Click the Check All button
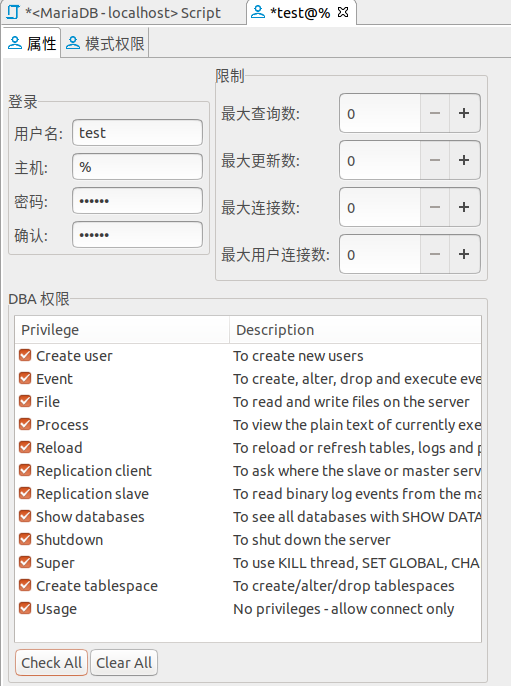The width and height of the screenshot is (511, 686). [52, 662]
